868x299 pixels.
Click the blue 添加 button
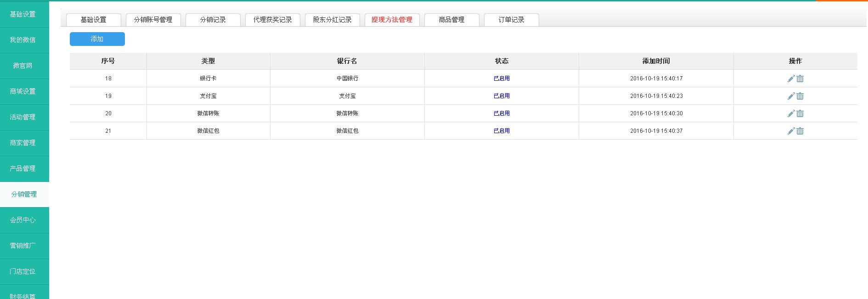(97, 39)
